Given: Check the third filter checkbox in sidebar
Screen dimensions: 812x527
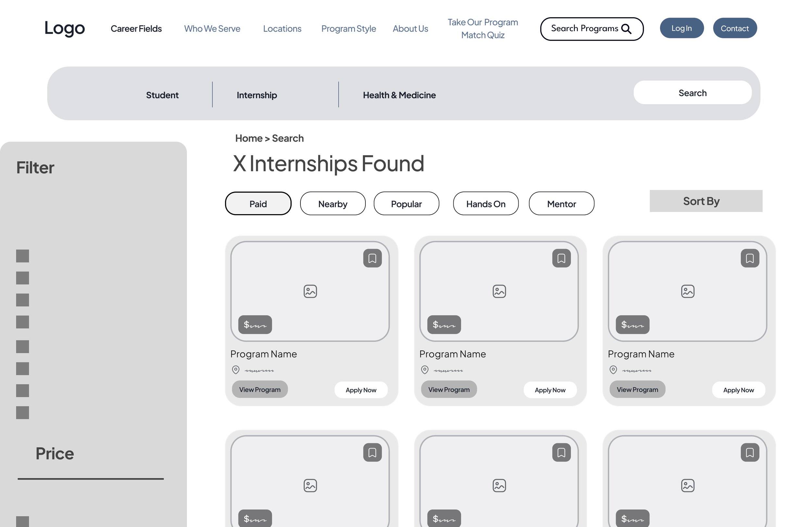Looking at the screenshot, I should 22,300.
